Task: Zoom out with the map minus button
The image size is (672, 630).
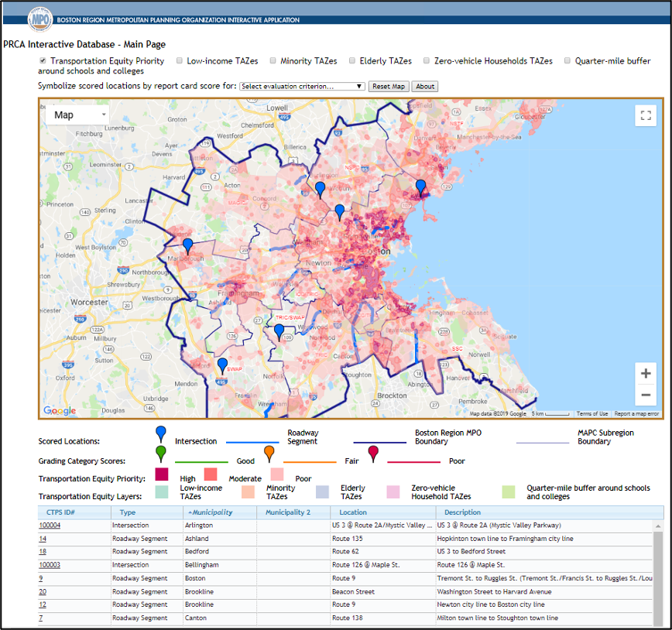Action: 646,395
